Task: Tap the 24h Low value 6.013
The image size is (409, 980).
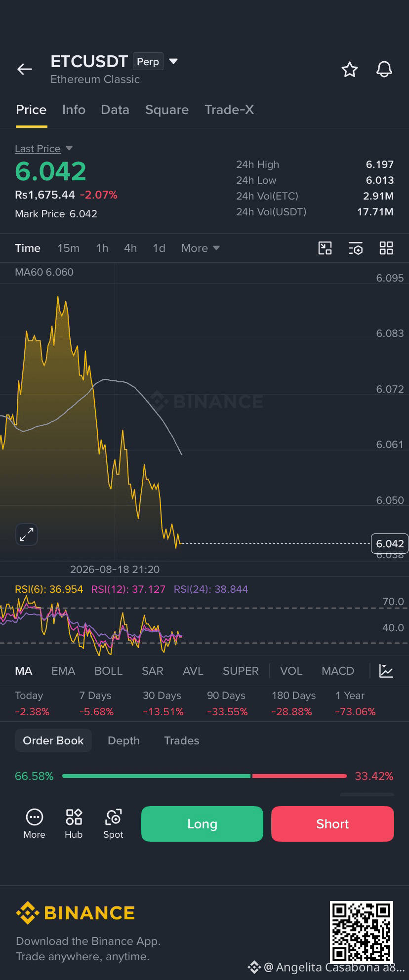Action: [380, 180]
